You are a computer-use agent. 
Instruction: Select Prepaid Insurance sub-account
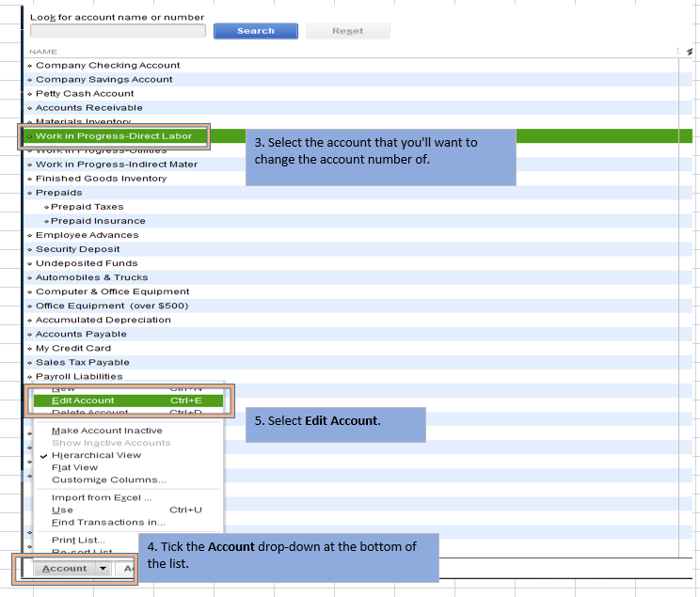[358, 221]
